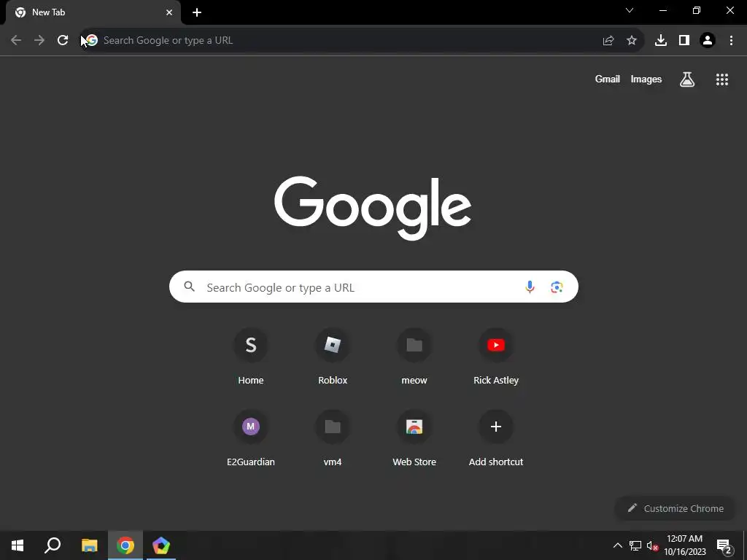
Task: Select the New Tab tab
Action: coord(93,12)
